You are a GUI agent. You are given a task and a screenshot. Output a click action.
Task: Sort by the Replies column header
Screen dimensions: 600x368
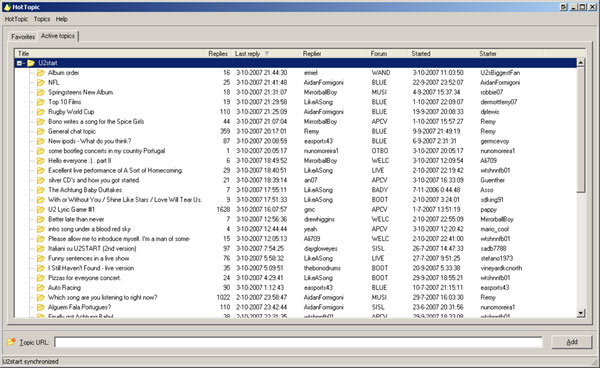[217, 54]
